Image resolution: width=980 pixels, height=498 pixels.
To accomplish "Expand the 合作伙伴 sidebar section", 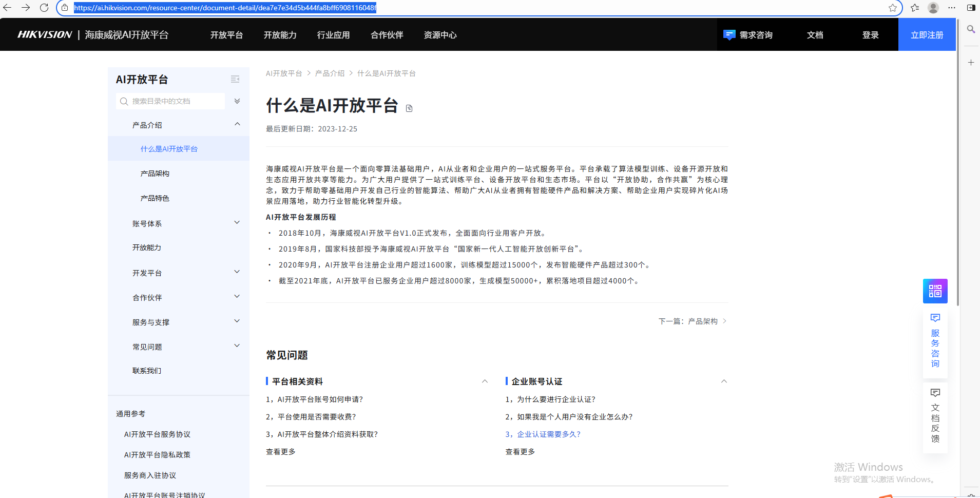I will [237, 297].
